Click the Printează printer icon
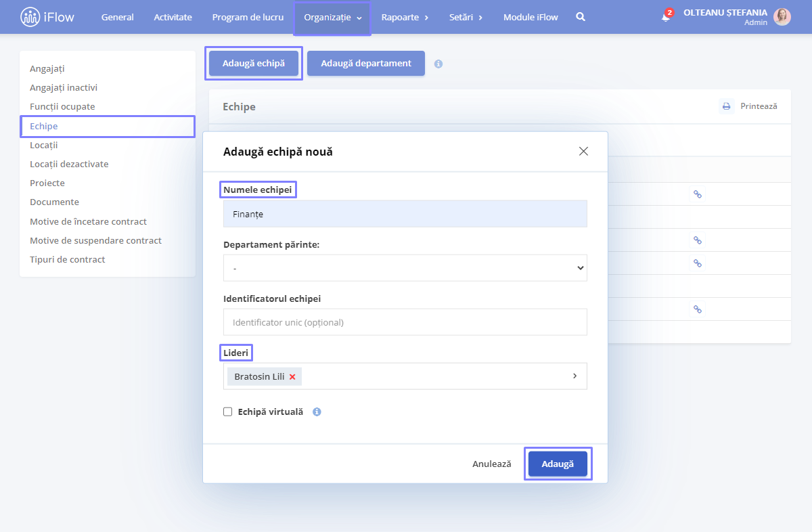This screenshot has width=812, height=532. click(x=726, y=106)
